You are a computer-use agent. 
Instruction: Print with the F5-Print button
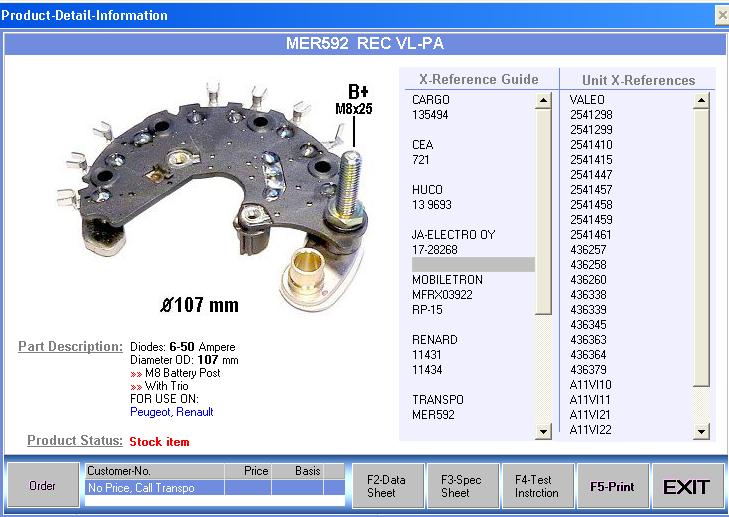click(x=612, y=486)
